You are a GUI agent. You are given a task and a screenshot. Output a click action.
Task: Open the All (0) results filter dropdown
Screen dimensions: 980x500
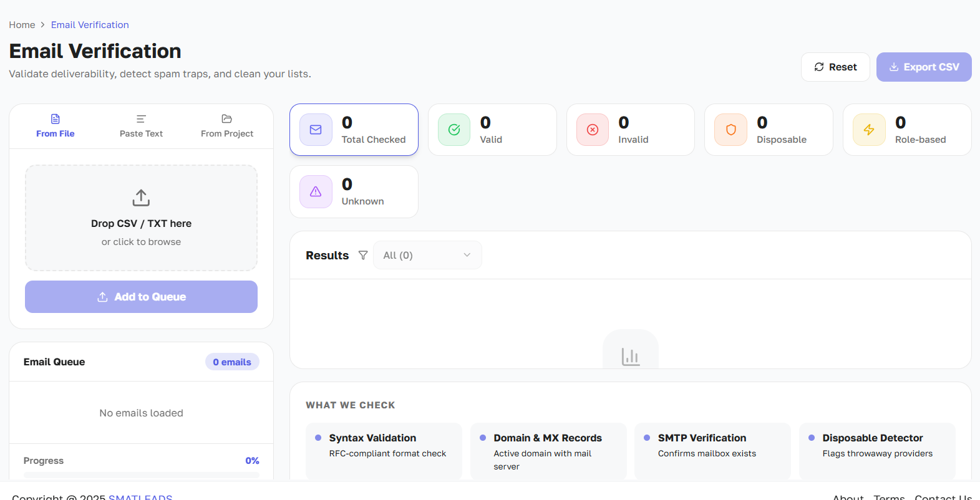click(427, 255)
